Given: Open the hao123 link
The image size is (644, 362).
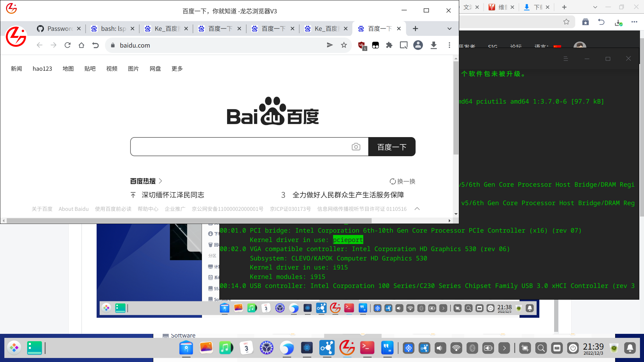Looking at the screenshot, I should tap(42, 69).
